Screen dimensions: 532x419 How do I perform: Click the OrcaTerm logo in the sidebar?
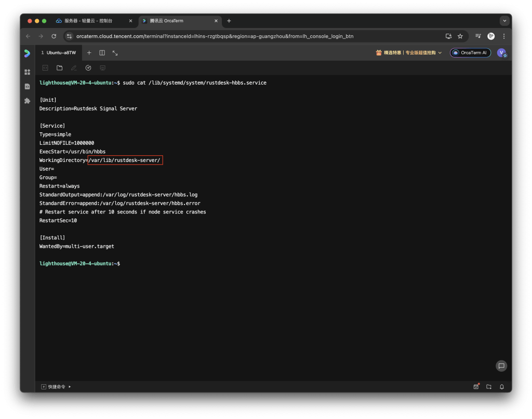pyautogui.click(x=28, y=53)
